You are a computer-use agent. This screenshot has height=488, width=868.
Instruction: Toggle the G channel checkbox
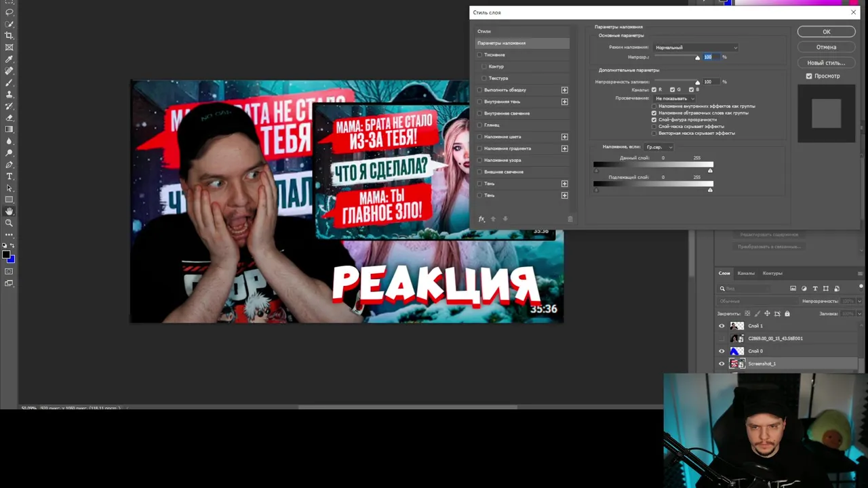[x=672, y=89]
